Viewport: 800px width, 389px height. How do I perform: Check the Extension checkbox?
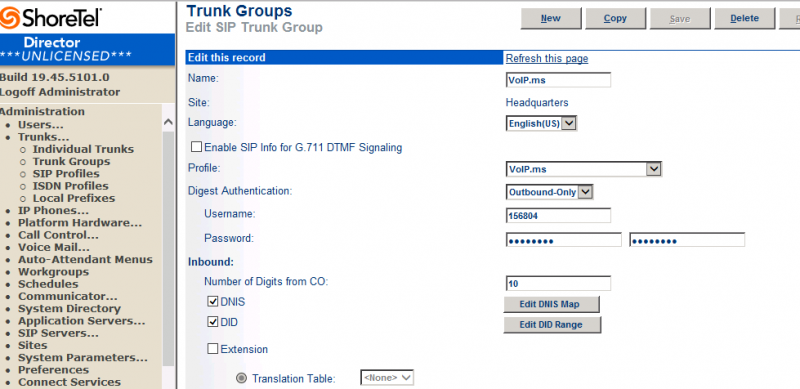213,349
